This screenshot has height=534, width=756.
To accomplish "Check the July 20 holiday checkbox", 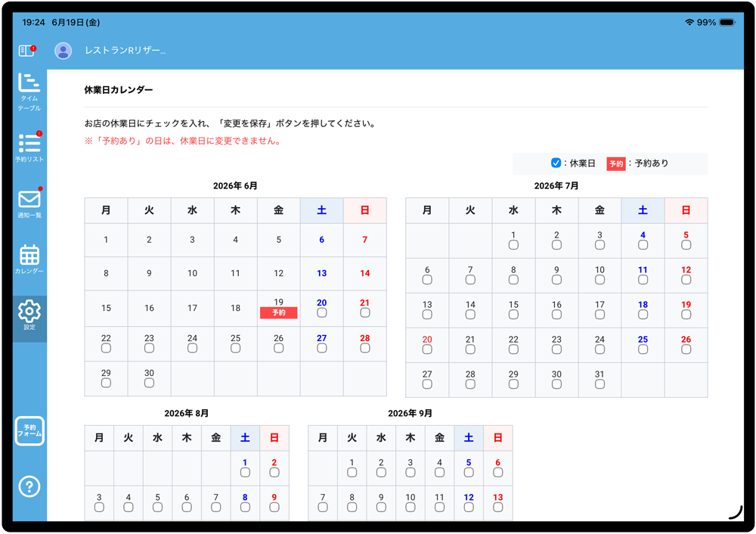I will (427, 349).
